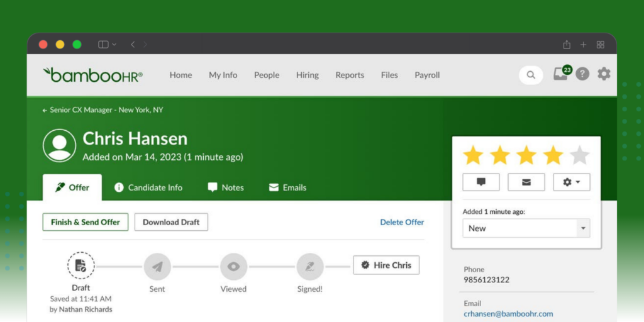
Task: Open the New status dropdown
Action: 526,228
